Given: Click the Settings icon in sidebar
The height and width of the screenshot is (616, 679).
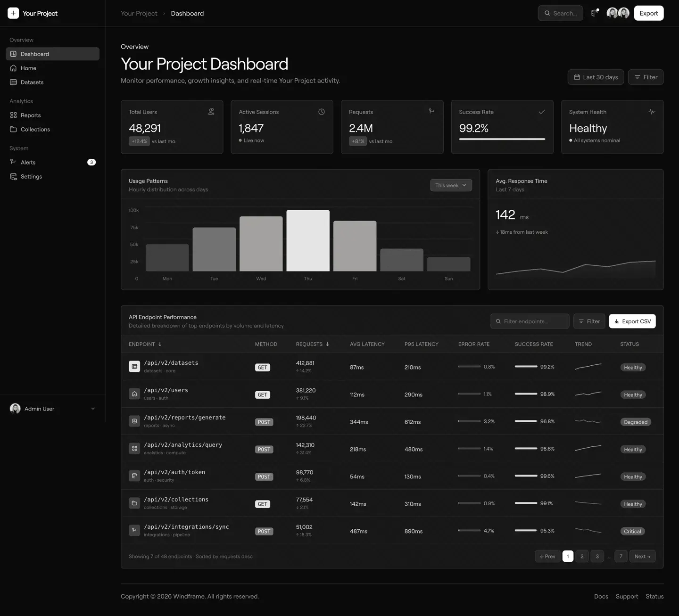Looking at the screenshot, I should coord(13,176).
